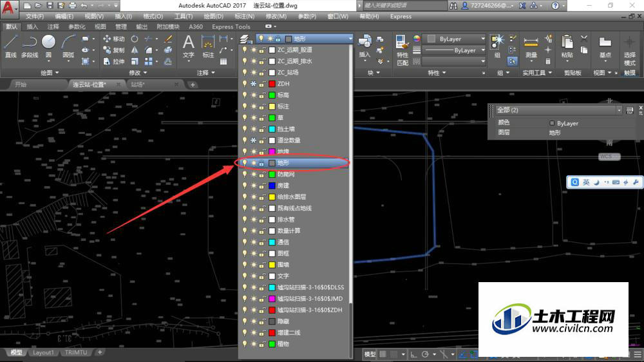Click the Rotate tool icon
Viewport: 644px width, 362px height.
[x=135, y=39]
